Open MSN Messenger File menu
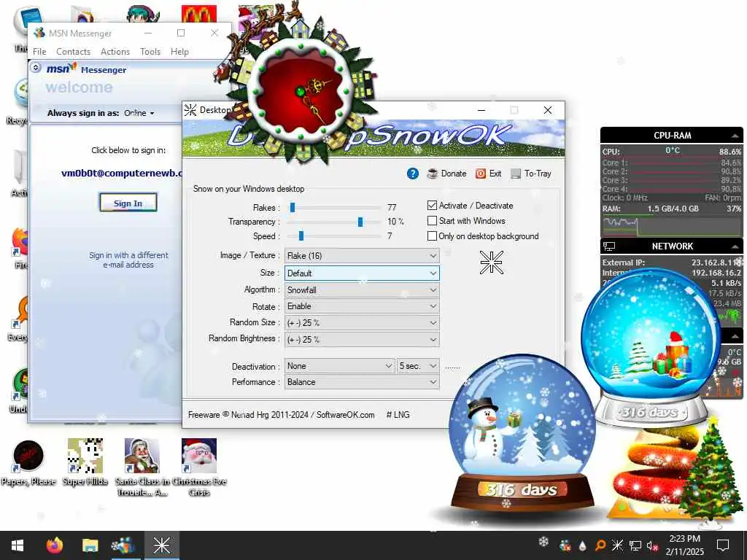Image resolution: width=747 pixels, height=560 pixels. 39,52
